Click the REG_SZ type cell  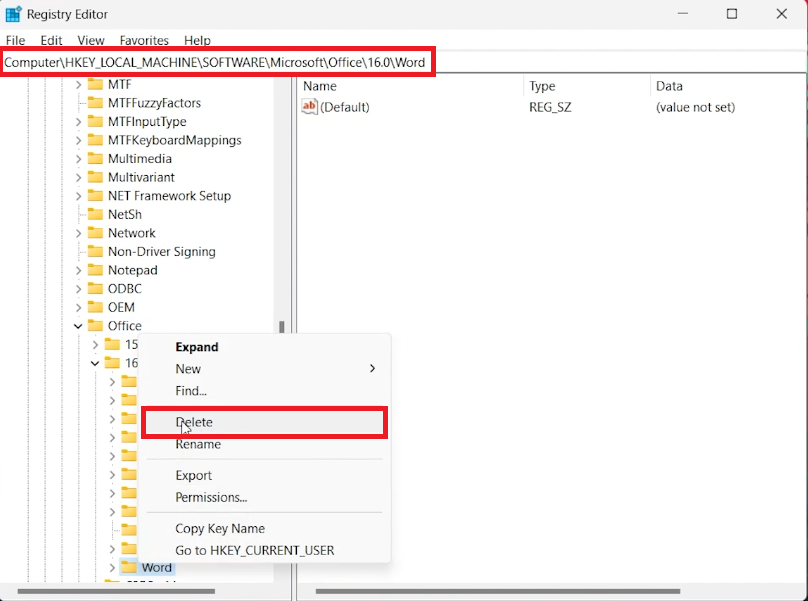(x=550, y=107)
